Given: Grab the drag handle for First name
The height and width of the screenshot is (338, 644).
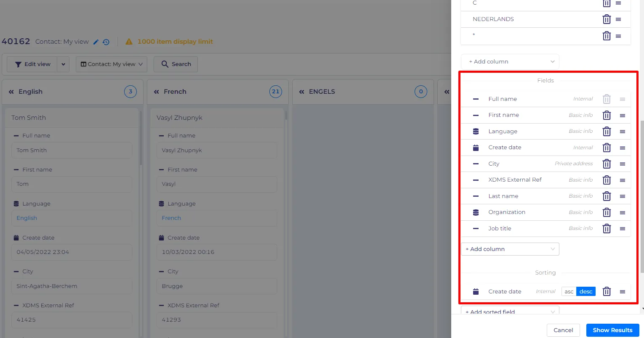Looking at the screenshot, I should [623, 115].
